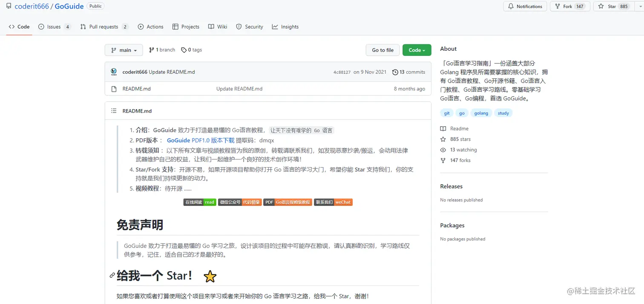Open the README table of contents list icon
This screenshot has width=644, height=304.
(x=114, y=111)
